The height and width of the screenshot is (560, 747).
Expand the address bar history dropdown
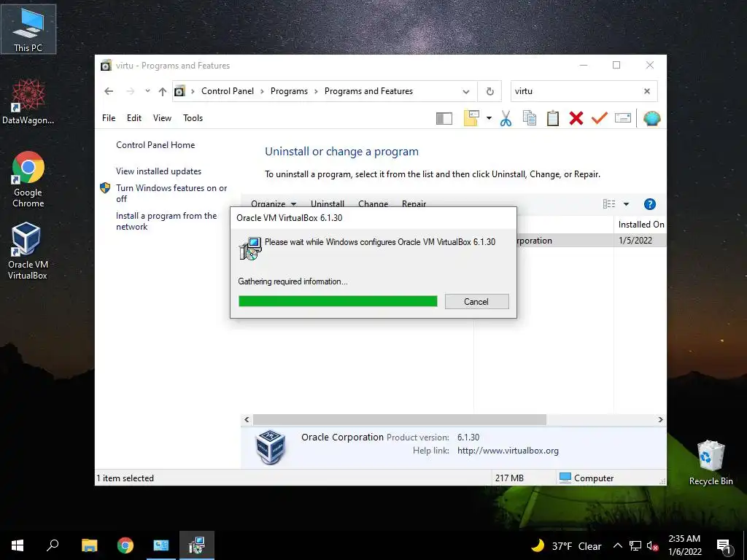466,91
